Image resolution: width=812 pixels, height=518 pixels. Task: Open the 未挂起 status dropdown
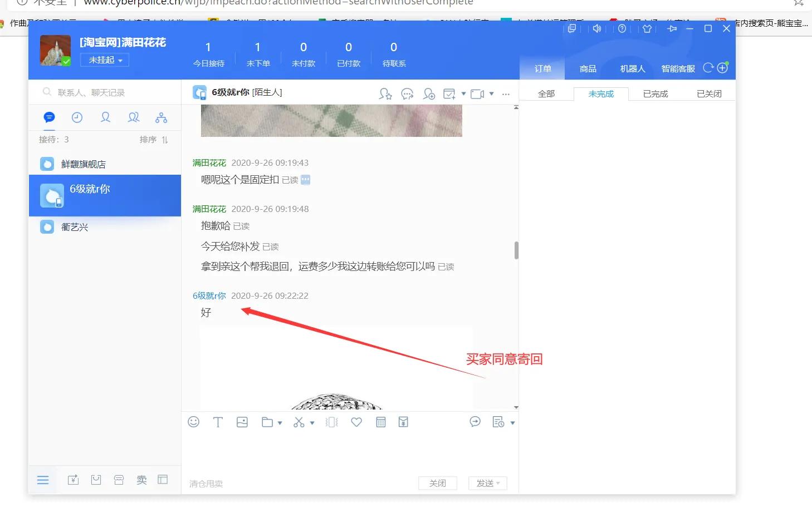click(x=104, y=60)
